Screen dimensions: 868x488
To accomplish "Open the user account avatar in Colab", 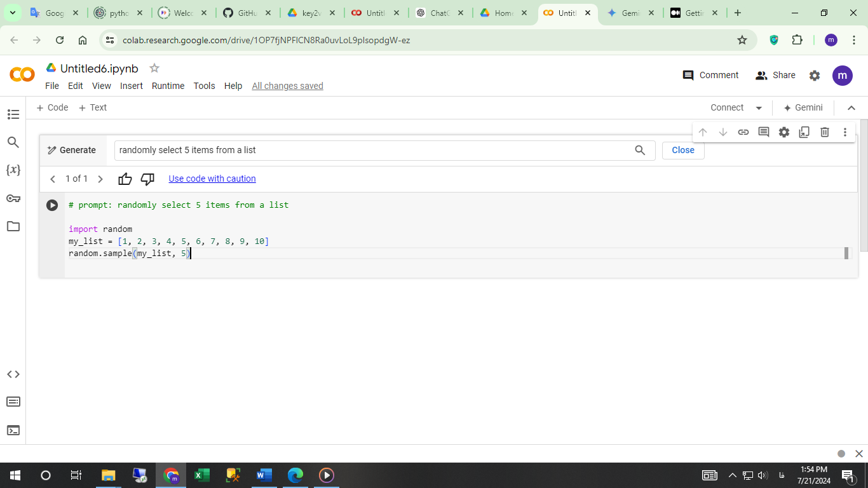I will click(x=843, y=75).
